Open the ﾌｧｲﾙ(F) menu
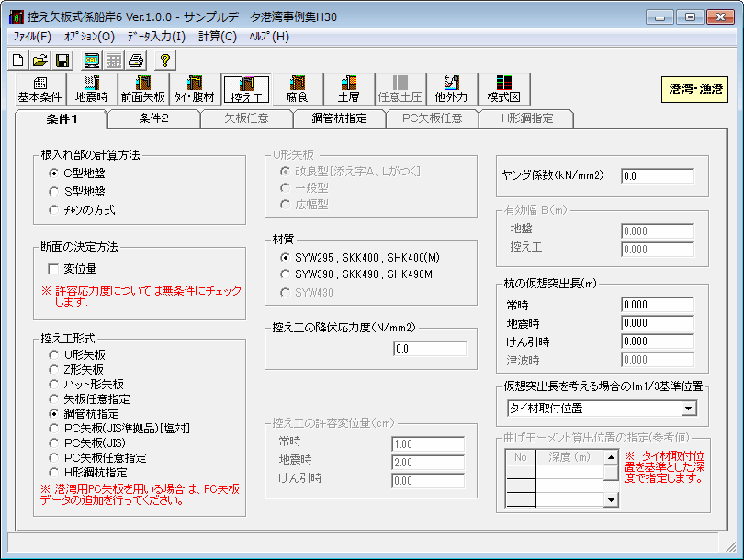Viewport: 744px width, 560px height. coord(32,37)
